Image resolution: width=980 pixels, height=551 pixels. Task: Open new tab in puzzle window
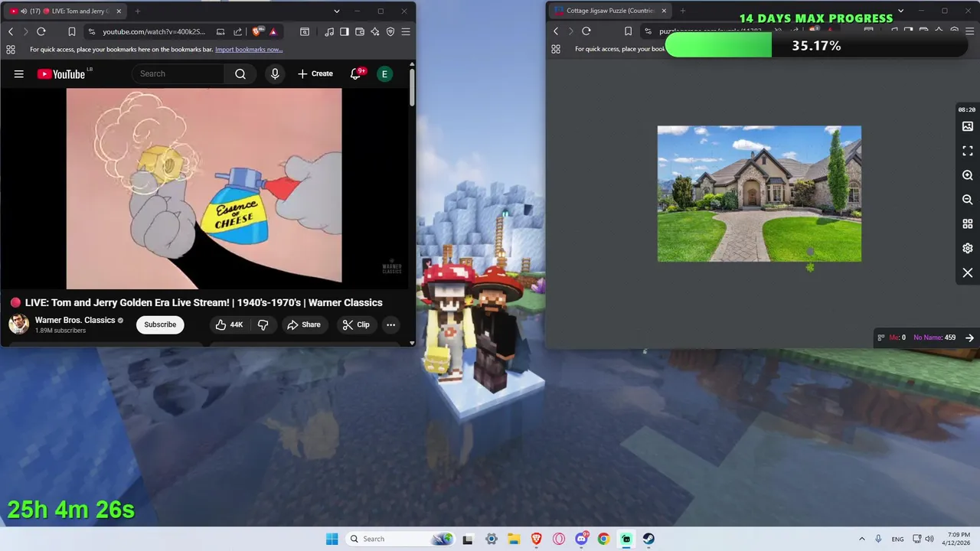683,11
